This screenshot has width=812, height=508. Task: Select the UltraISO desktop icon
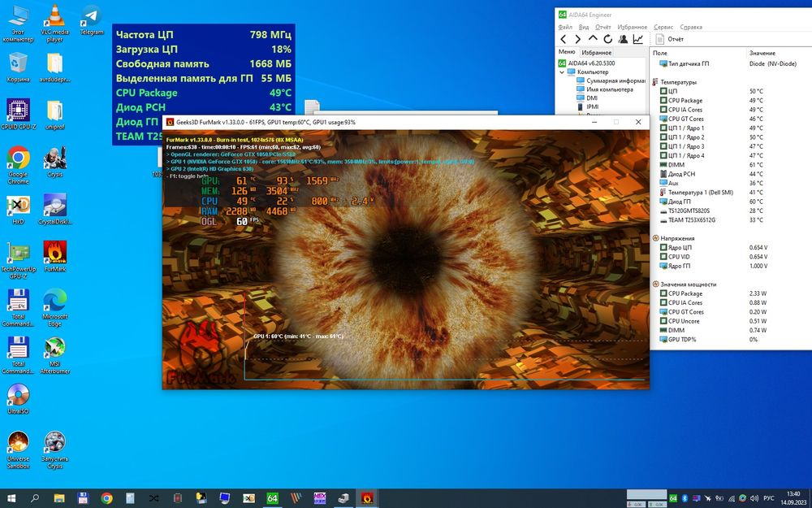(18, 398)
